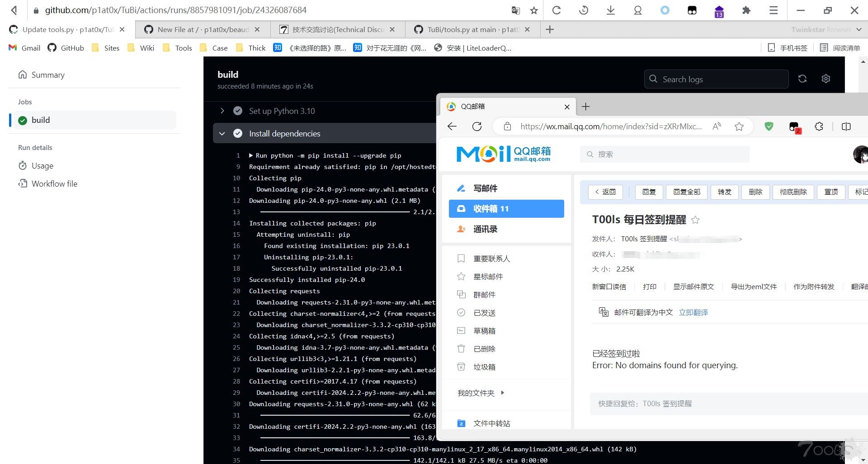Open the translate page icon in address bar
The image size is (868, 464).
click(515, 10)
